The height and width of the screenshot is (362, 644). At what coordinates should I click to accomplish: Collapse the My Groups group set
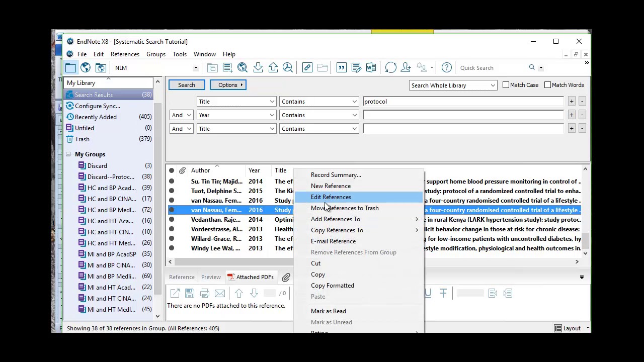(x=68, y=154)
